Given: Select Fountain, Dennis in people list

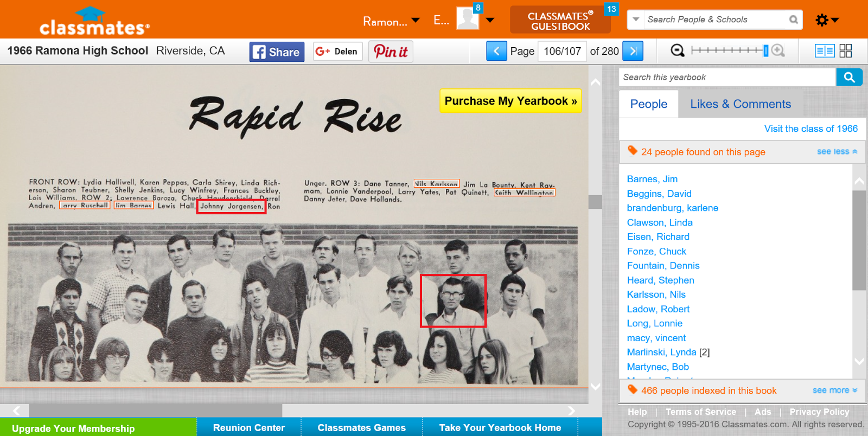Looking at the screenshot, I should pyautogui.click(x=663, y=266).
